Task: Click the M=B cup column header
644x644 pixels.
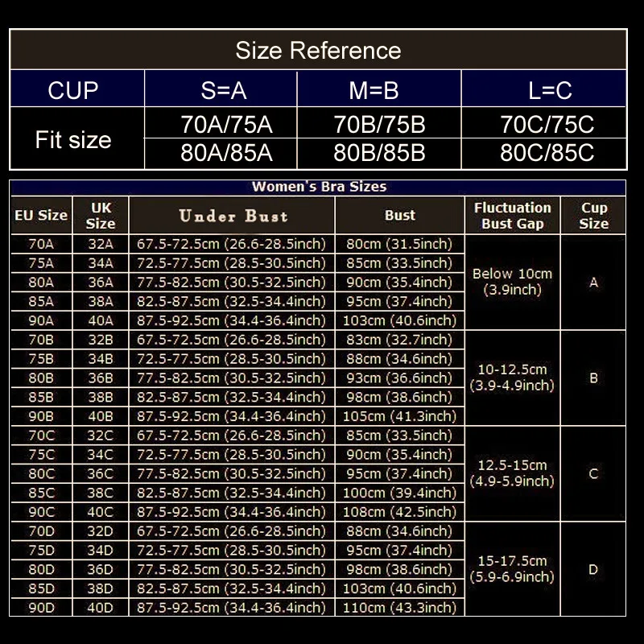Action: (x=379, y=89)
